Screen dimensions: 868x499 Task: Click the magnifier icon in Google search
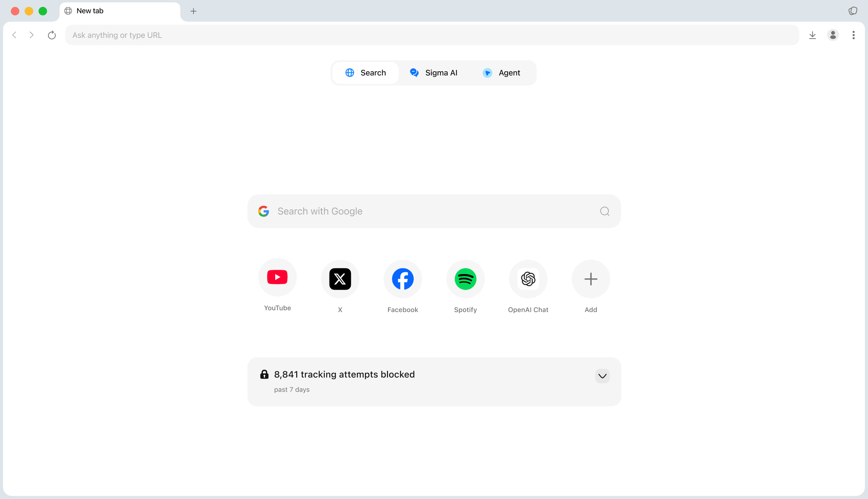click(x=605, y=211)
